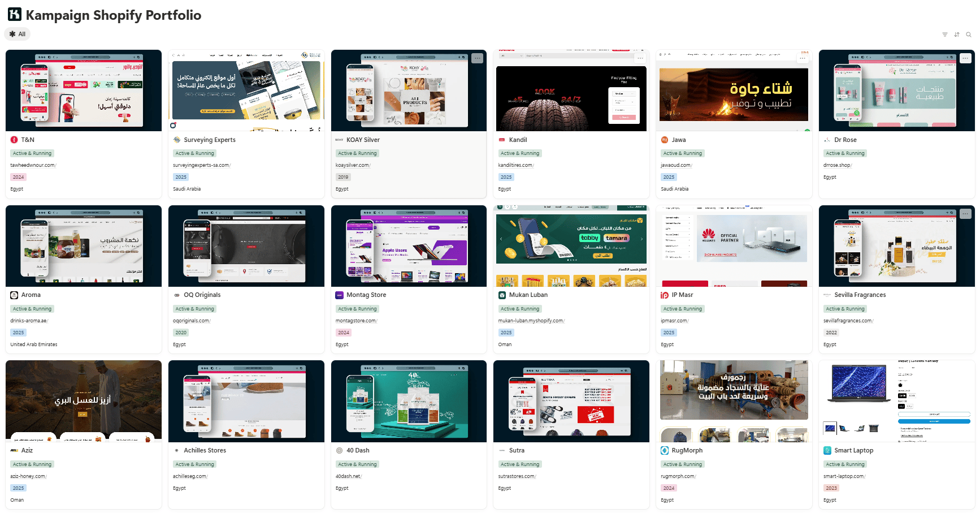Select the All view tab

pos(18,34)
